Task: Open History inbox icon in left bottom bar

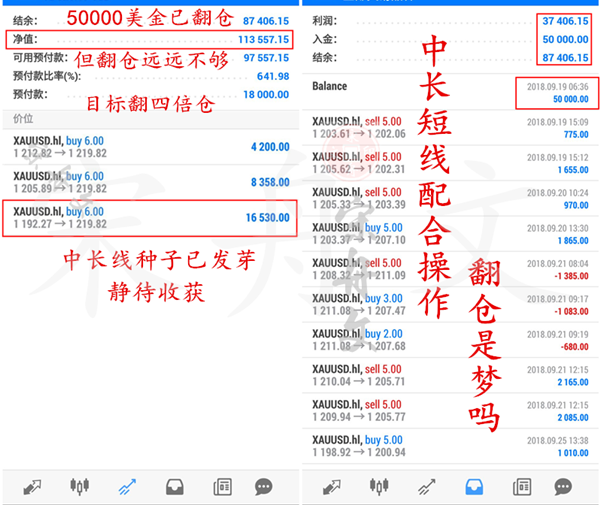Action: pyautogui.click(x=173, y=486)
